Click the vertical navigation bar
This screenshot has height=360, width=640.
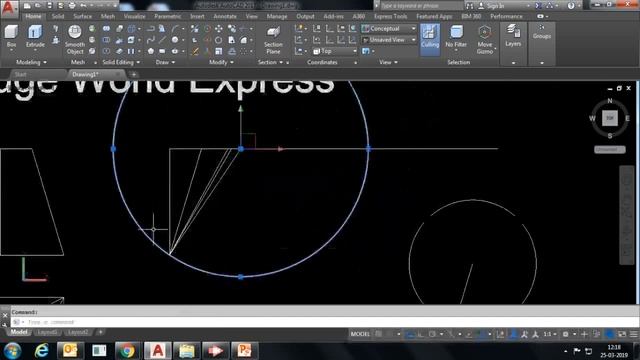click(627, 215)
